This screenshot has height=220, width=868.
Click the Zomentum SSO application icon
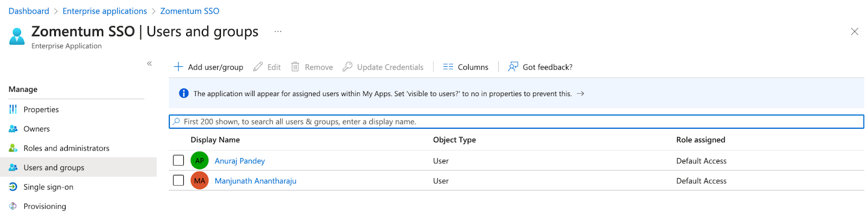(x=17, y=36)
